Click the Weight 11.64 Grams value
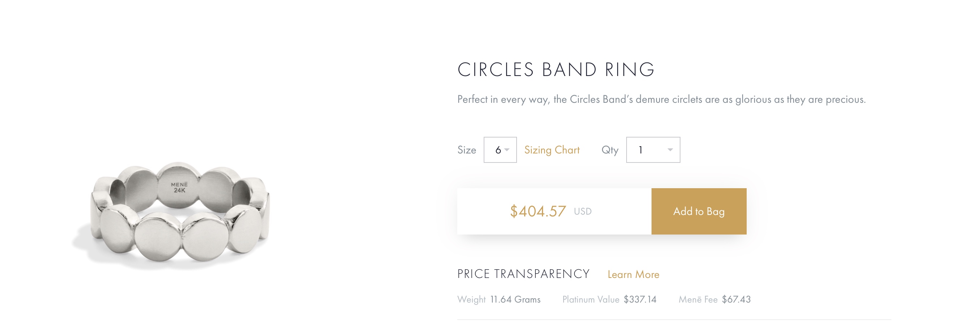This screenshot has height=325, width=980. (515, 300)
